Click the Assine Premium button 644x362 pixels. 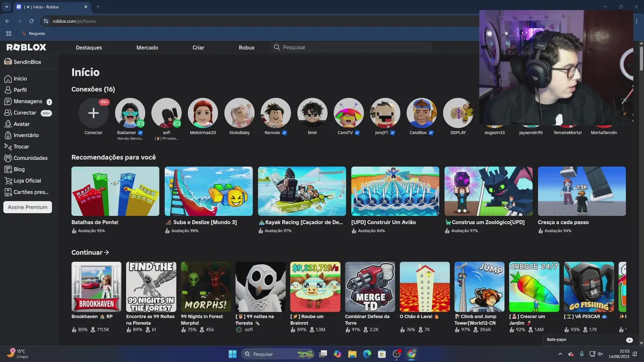pyautogui.click(x=28, y=207)
